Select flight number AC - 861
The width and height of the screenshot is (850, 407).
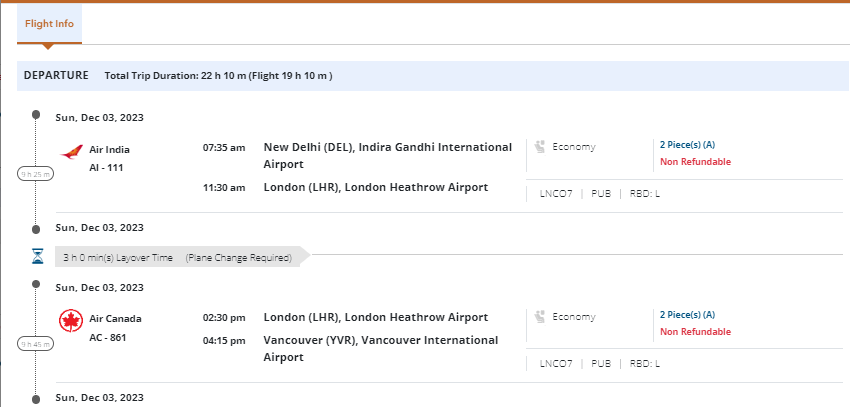(x=108, y=337)
